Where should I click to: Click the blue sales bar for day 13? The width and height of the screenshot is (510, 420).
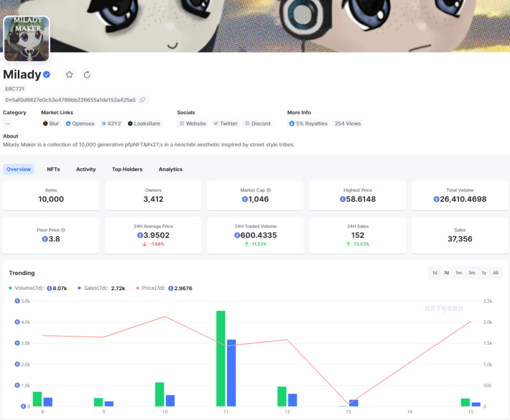click(x=354, y=403)
